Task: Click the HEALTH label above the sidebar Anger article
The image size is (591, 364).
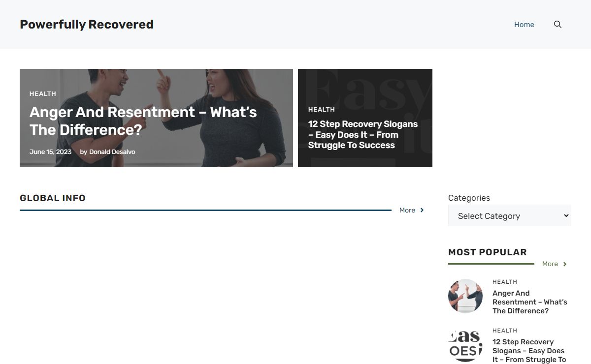Action: pyautogui.click(x=505, y=282)
